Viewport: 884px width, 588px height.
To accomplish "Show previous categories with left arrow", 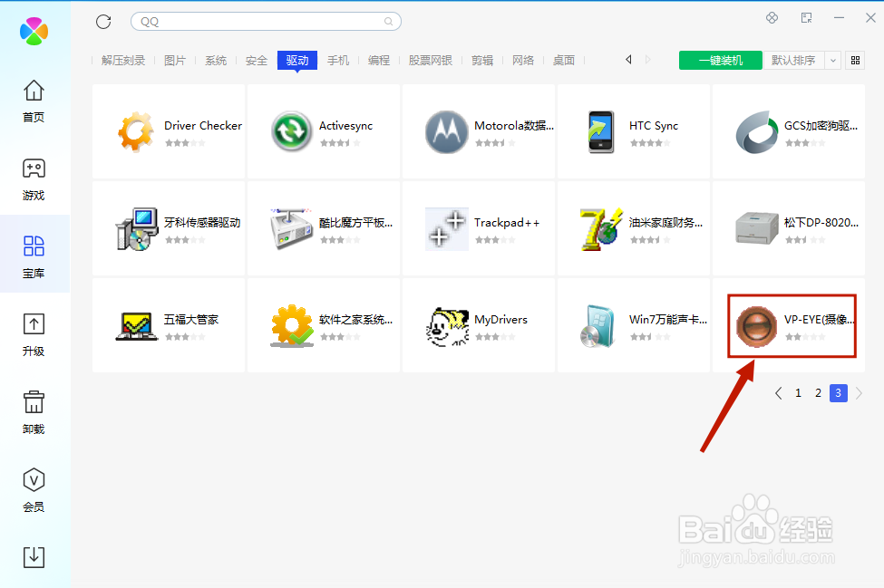I will [x=628, y=60].
